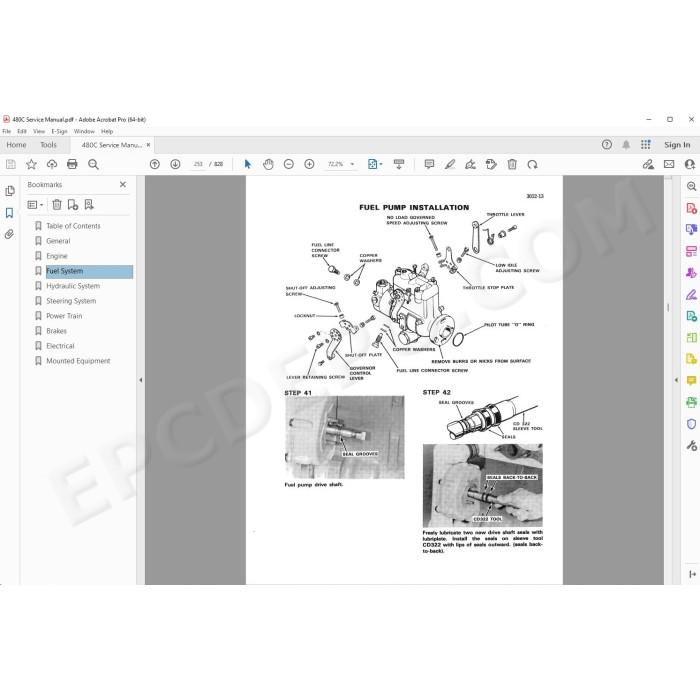This screenshot has height=700, width=700.
Task: Click the Comment tool in right pane
Action: [x=691, y=381]
